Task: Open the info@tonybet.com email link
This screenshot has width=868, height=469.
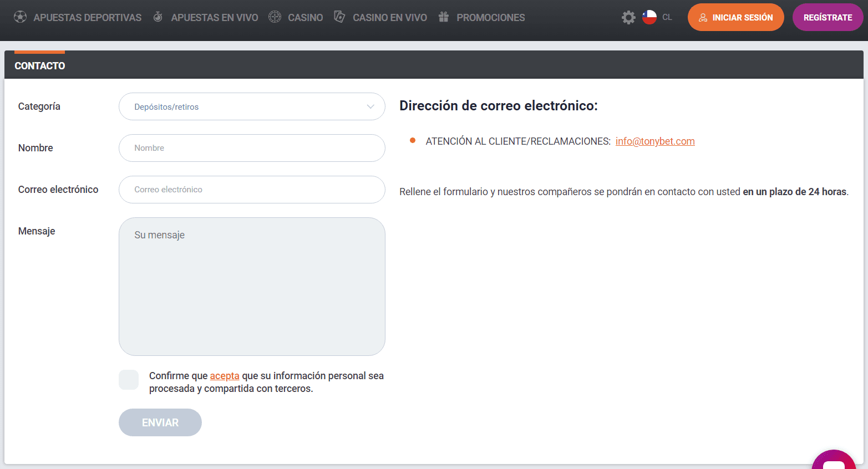Action: [655, 141]
